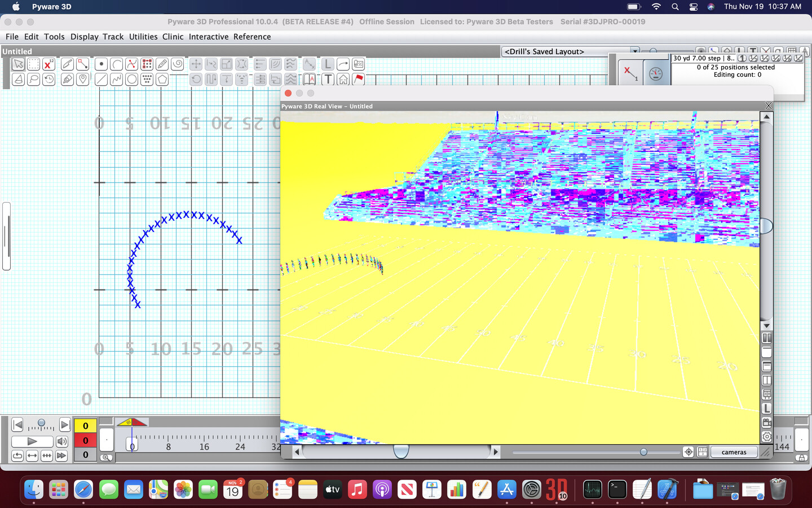Viewport: 812px width, 508px height.
Task: Open Spotlight search in menu bar
Action: click(675, 7)
